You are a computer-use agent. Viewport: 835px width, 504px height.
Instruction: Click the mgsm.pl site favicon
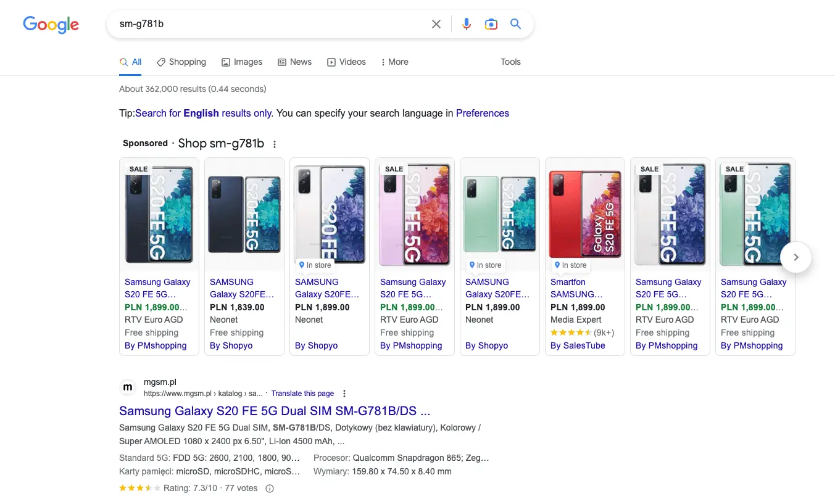(128, 387)
